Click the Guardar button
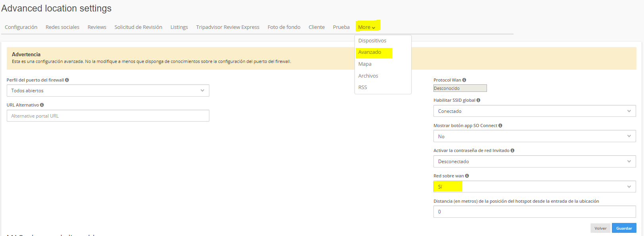Screen dimensions: 644x236 point(624,228)
